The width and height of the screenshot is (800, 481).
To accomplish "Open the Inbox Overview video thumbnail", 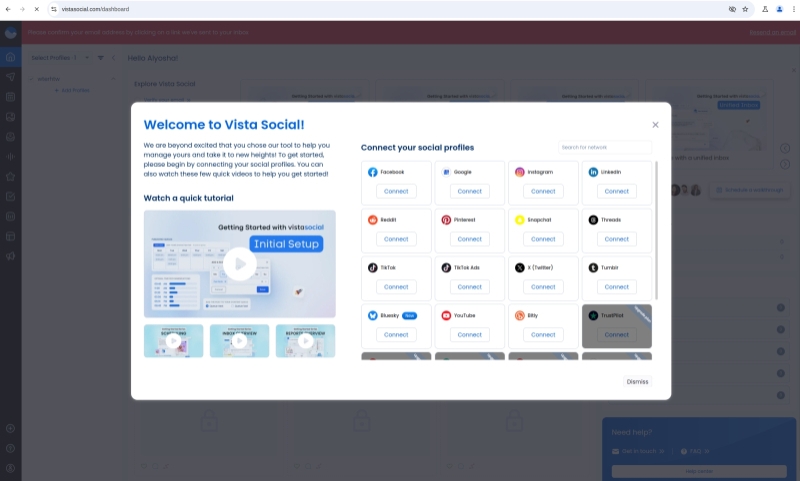I will pos(239,340).
